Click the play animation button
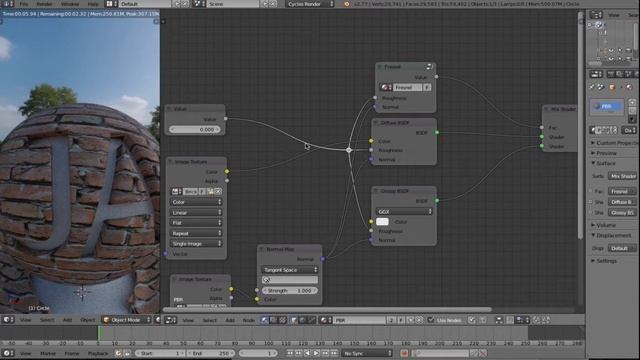 click(x=316, y=353)
